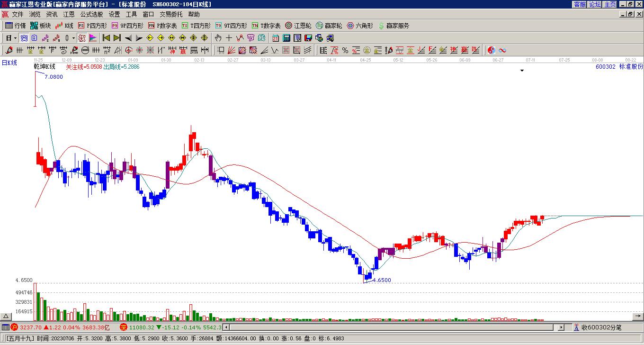Select the percent % line tool

pos(345,50)
